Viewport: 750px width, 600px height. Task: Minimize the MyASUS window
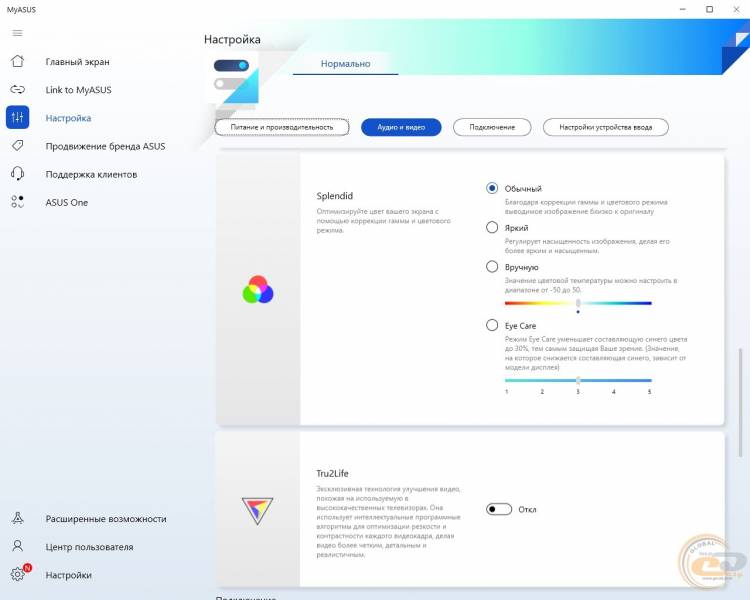coord(683,9)
